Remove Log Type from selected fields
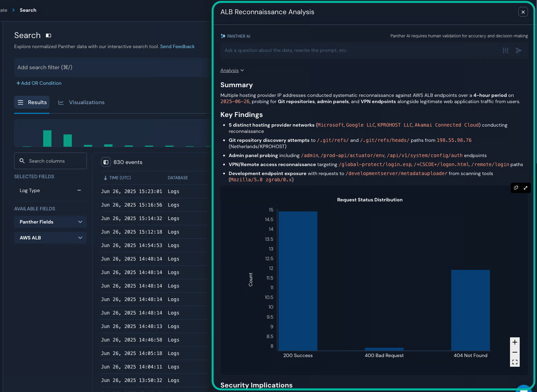Screen dimensions: 537x392 point(79,190)
